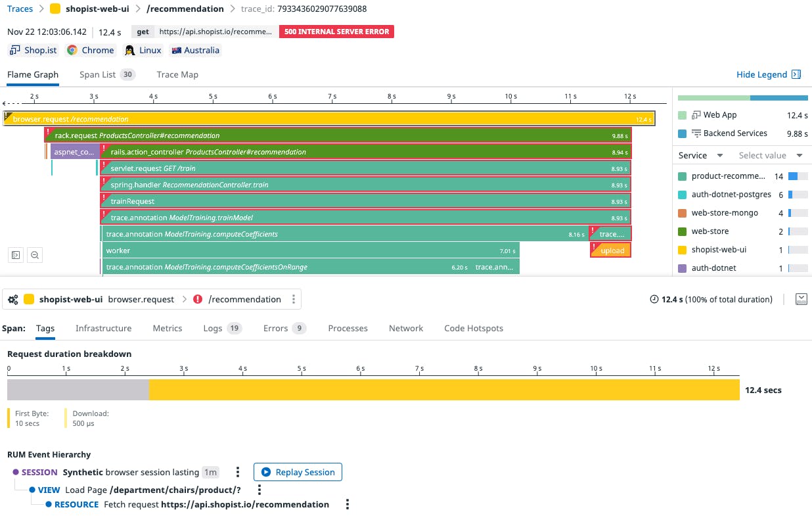This screenshot has width=812, height=516.
Task: Click the Replay Session button
Action: [x=298, y=472]
